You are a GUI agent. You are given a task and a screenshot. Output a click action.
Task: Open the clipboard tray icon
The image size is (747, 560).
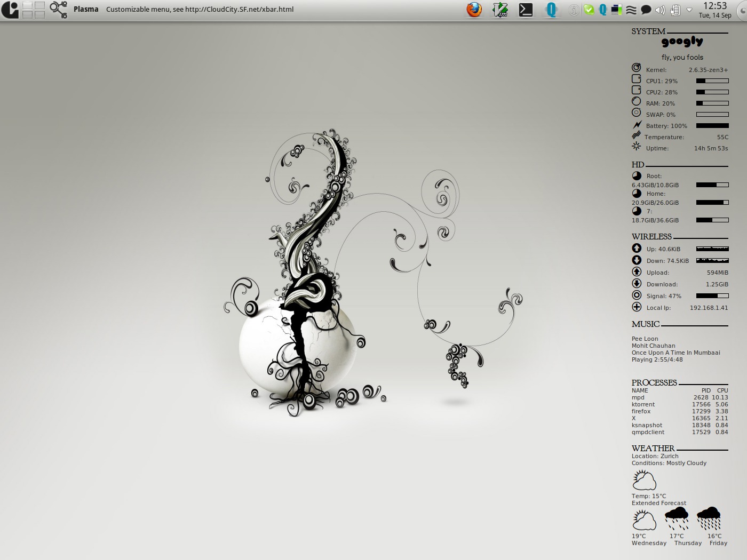coord(675,10)
